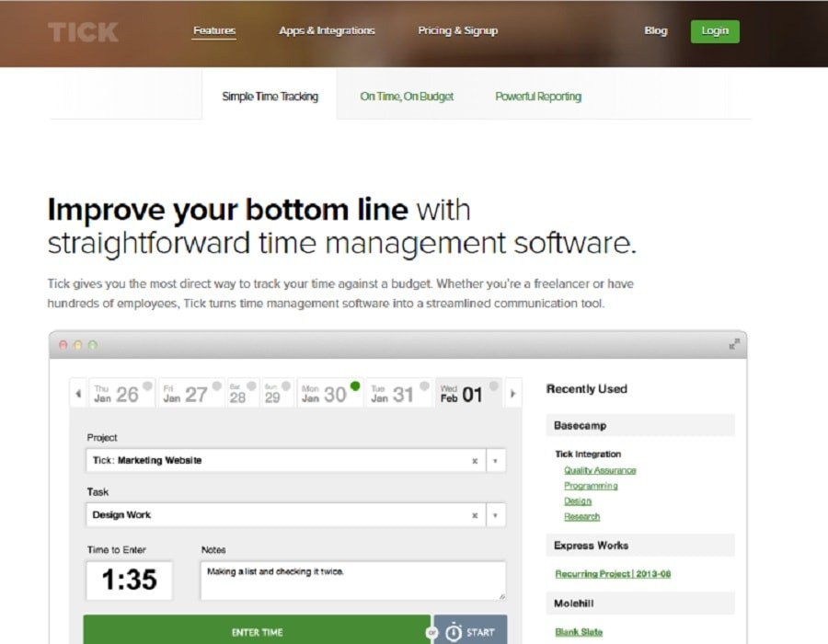Click the TICK logo
This screenshot has height=644, width=828.
83,31
